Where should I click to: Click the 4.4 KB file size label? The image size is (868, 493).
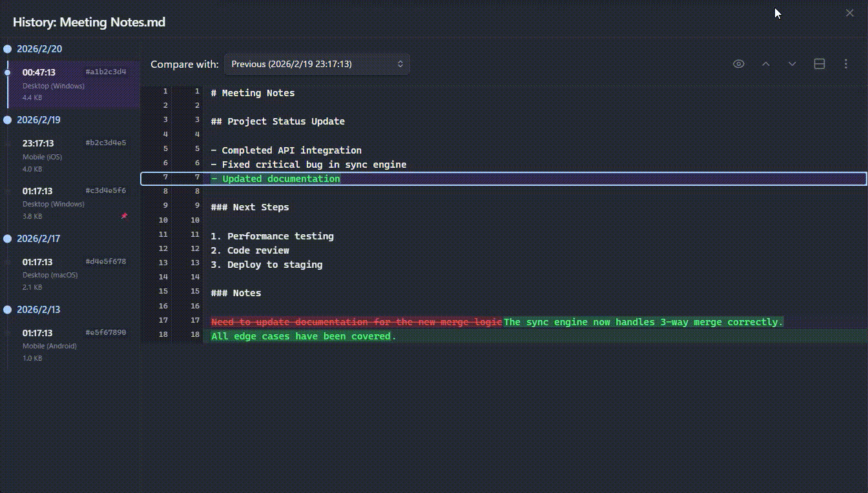[32, 97]
